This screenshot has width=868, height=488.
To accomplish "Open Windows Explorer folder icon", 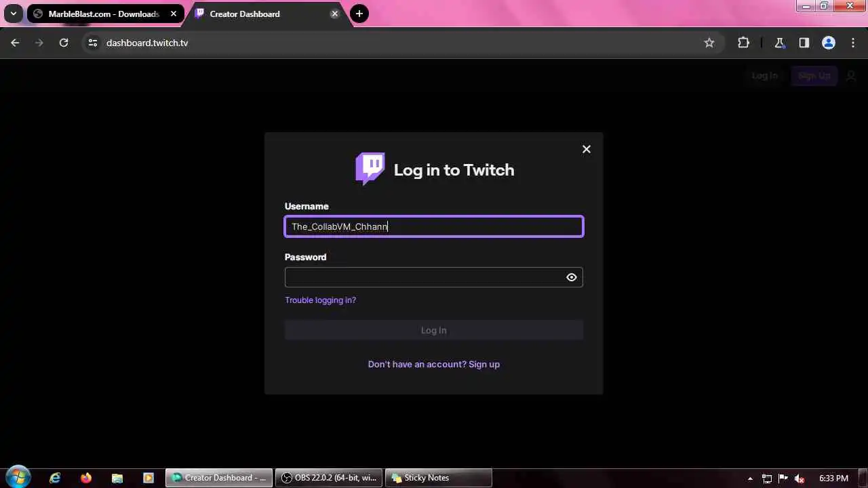I will (117, 478).
